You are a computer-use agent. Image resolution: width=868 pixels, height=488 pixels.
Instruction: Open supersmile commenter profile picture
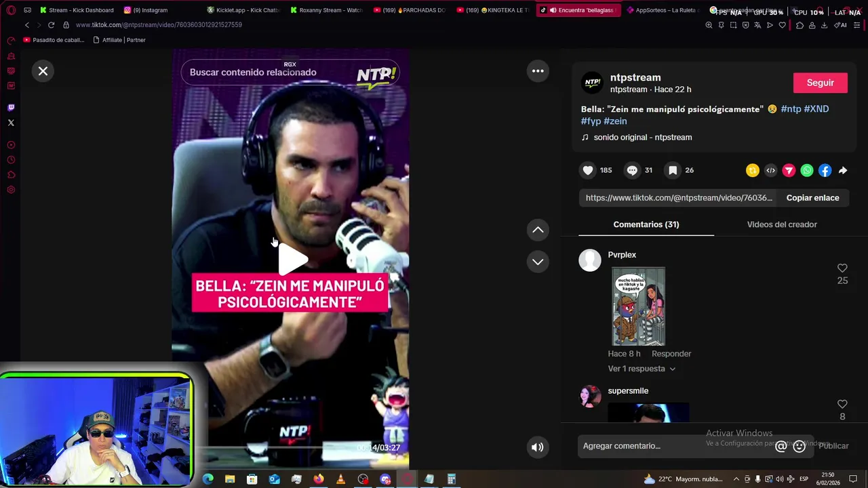click(590, 396)
